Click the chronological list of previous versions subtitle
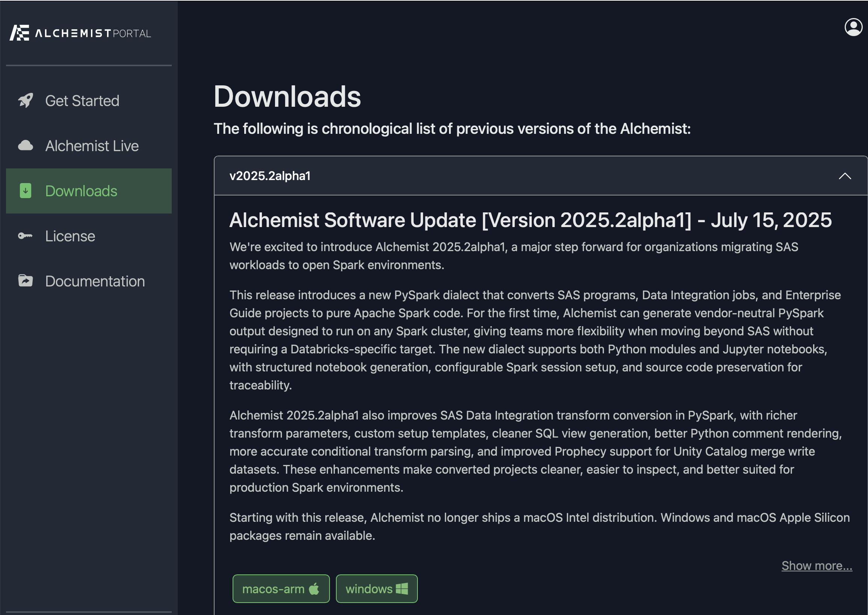 (x=452, y=129)
